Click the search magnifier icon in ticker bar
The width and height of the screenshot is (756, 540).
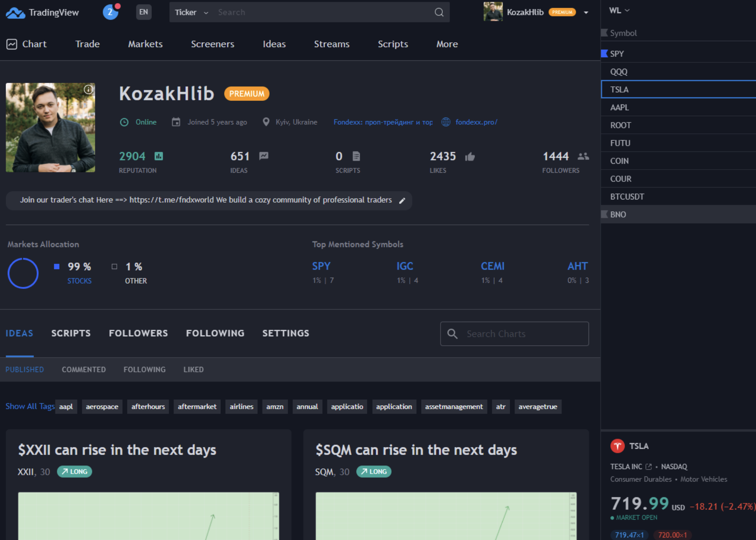[x=439, y=12]
